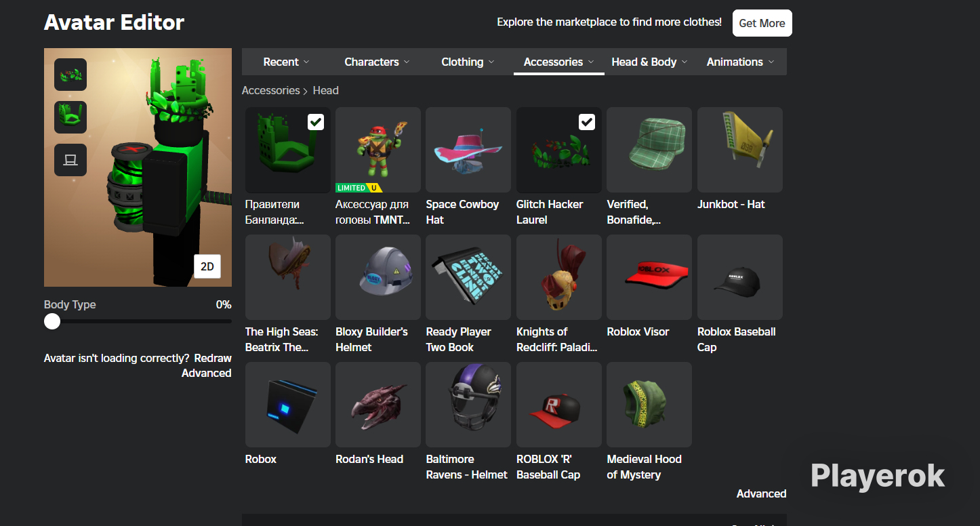Click the Roblox Visor name text
Screen dimensions: 980x526
638,331
